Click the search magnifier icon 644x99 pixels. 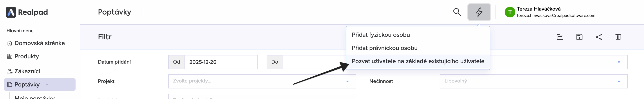pos(457,12)
